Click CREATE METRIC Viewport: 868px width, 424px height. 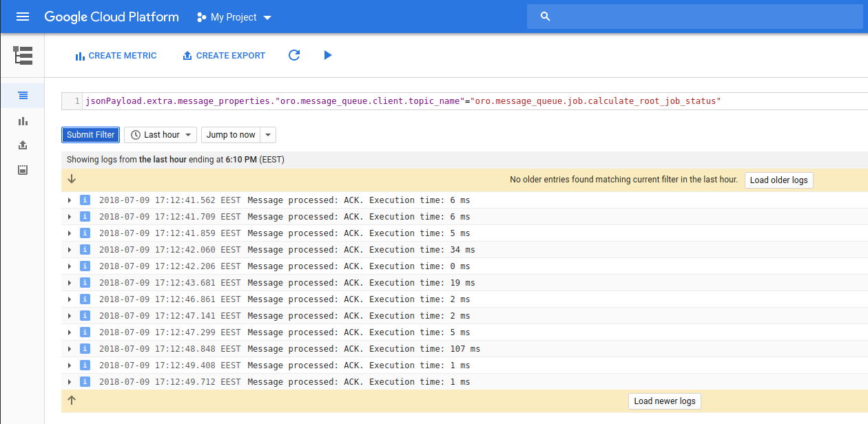coord(116,56)
